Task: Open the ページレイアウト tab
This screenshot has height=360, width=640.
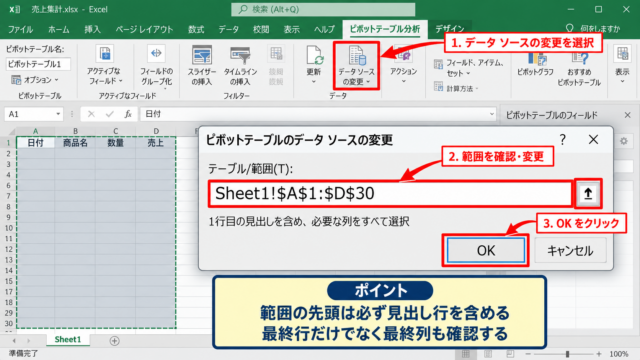Action: tap(144, 29)
